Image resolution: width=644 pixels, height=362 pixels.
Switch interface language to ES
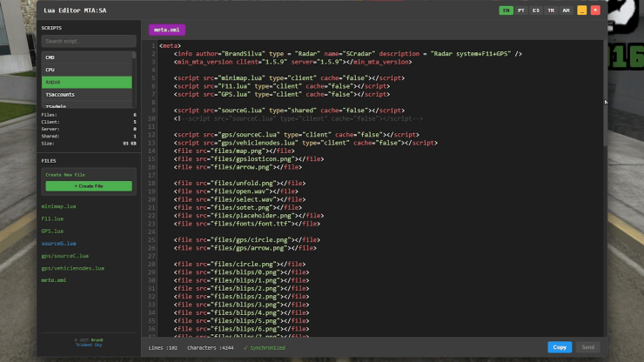point(536,10)
